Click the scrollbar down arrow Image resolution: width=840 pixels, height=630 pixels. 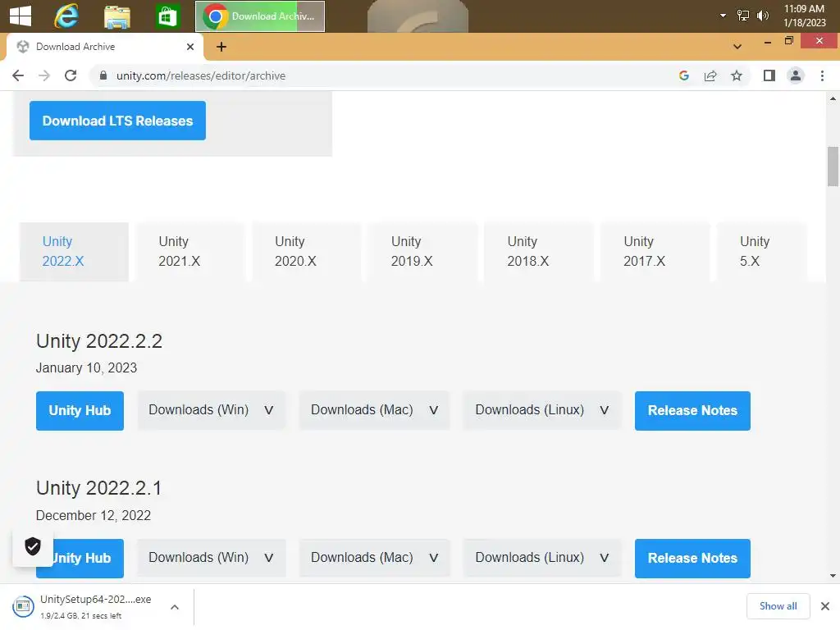[833, 577]
